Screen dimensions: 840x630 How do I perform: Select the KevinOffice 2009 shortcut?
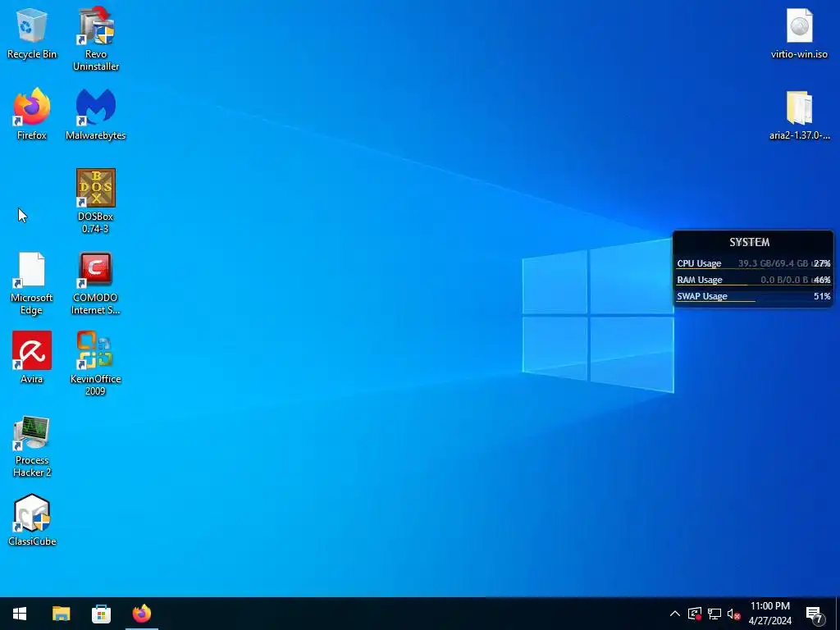[x=96, y=363]
